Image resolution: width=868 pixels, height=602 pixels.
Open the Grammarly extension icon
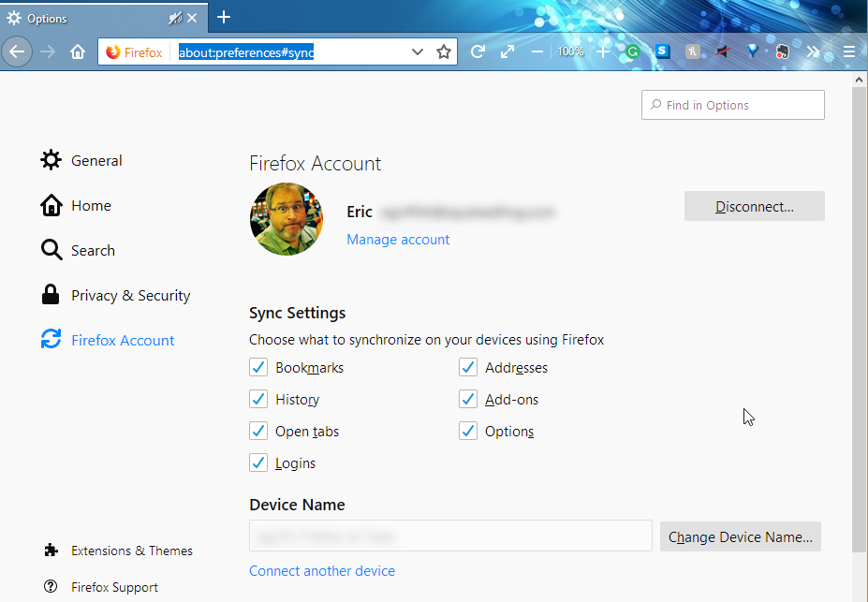[633, 52]
